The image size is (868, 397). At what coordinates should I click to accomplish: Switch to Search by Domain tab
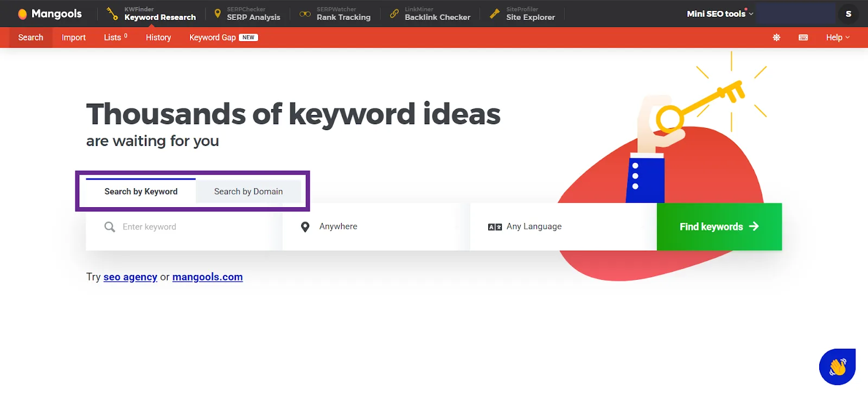coord(248,191)
